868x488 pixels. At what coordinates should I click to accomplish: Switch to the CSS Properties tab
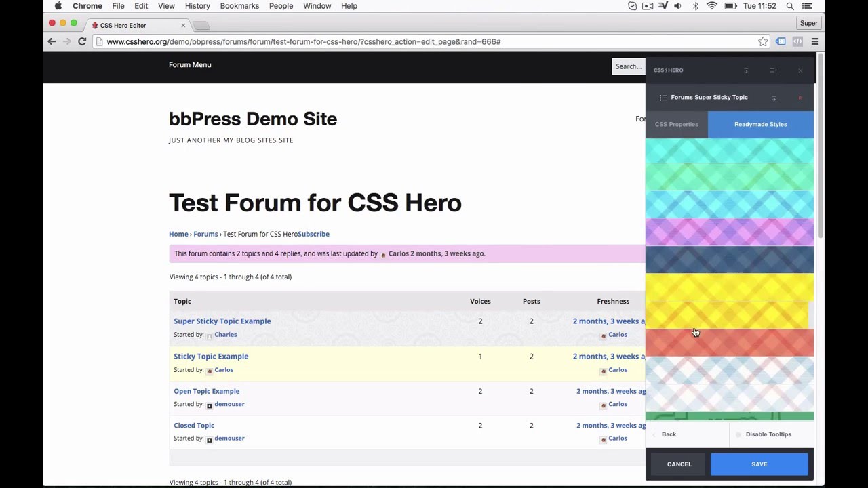pyautogui.click(x=676, y=125)
